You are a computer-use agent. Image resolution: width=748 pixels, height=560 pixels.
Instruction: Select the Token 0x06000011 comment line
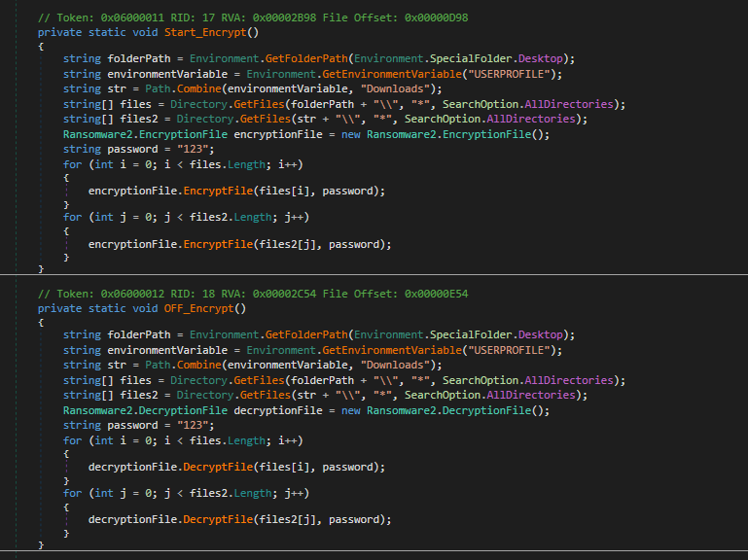tap(253, 17)
